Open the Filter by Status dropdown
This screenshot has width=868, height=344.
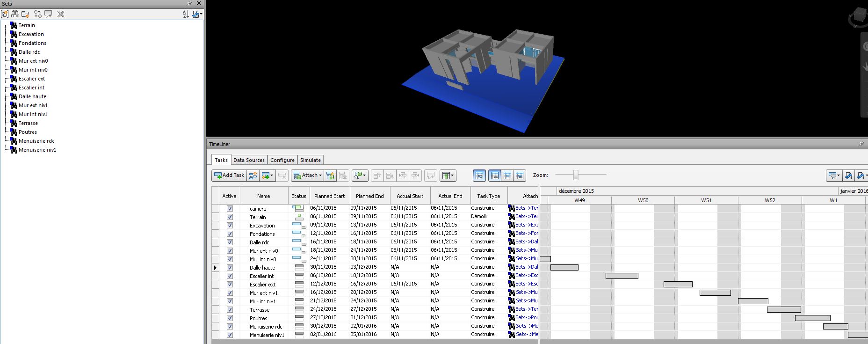[834, 176]
